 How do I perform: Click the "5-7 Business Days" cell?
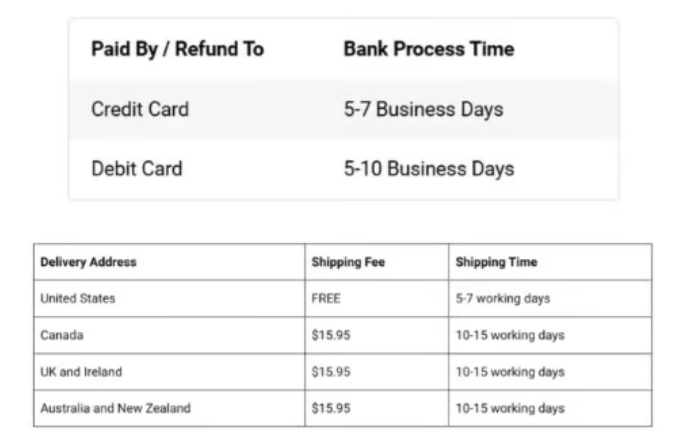click(x=423, y=109)
